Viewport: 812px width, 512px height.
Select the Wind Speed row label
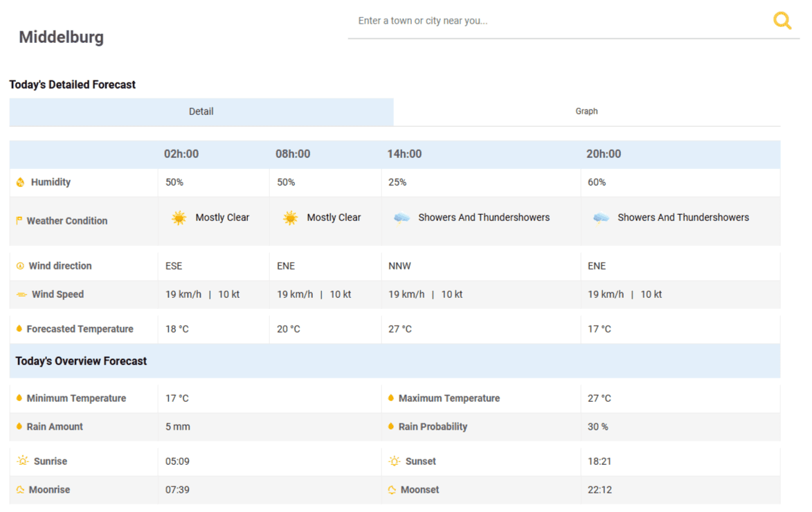pyautogui.click(x=57, y=294)
